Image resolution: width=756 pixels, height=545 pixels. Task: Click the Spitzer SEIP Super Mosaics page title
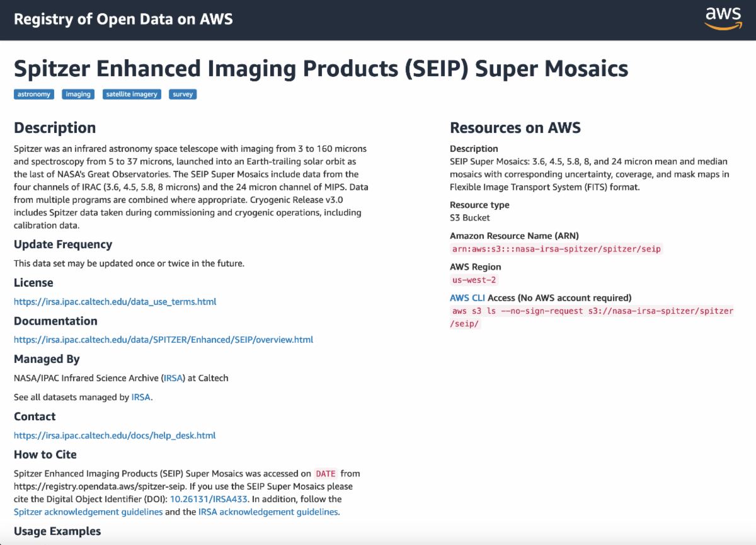point(321,68)
